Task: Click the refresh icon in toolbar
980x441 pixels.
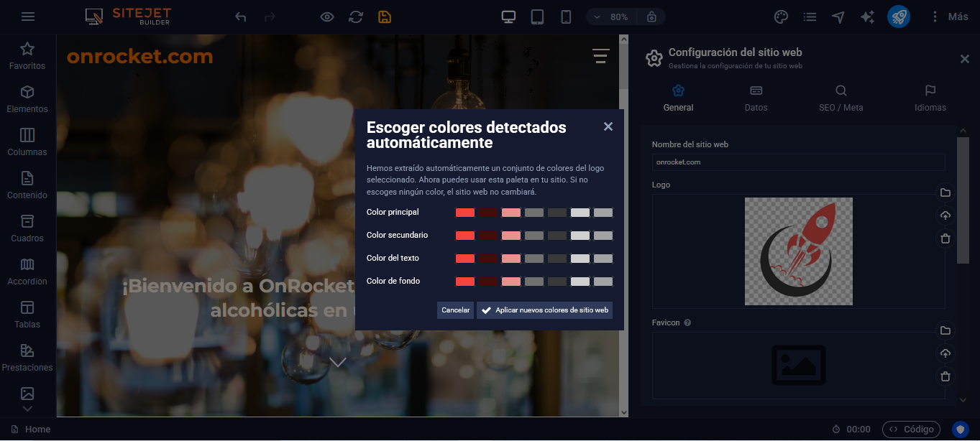Action: (x=356, y=17)
